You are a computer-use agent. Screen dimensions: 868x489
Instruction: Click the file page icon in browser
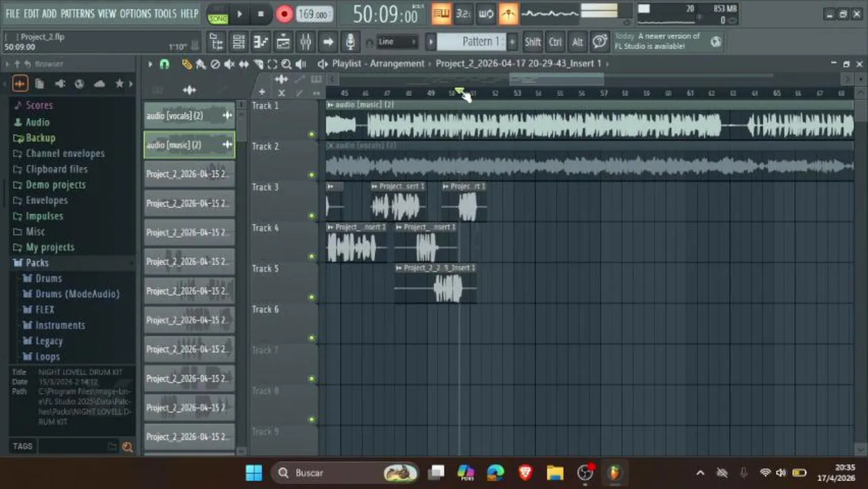click(39, 84)
